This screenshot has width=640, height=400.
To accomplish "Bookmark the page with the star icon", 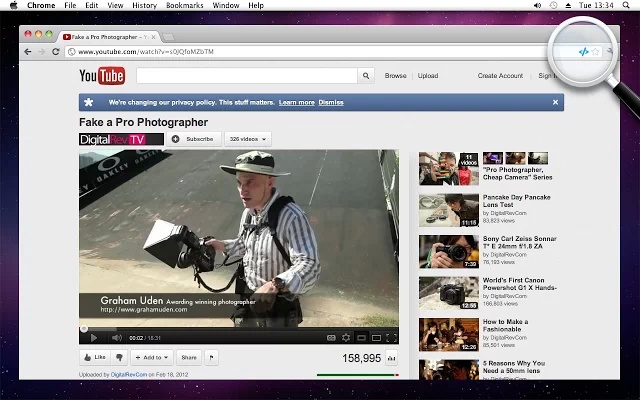I will coord(596,52).
